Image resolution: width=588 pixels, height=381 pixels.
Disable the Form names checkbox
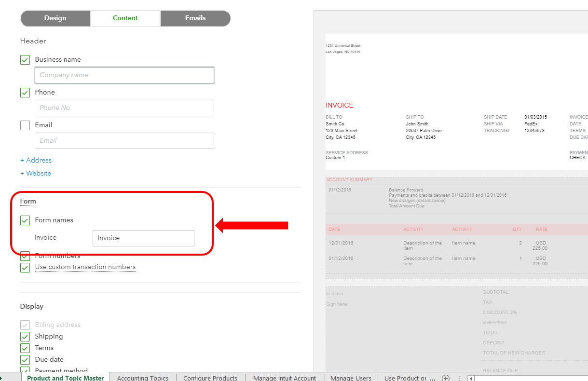point(25,220)
